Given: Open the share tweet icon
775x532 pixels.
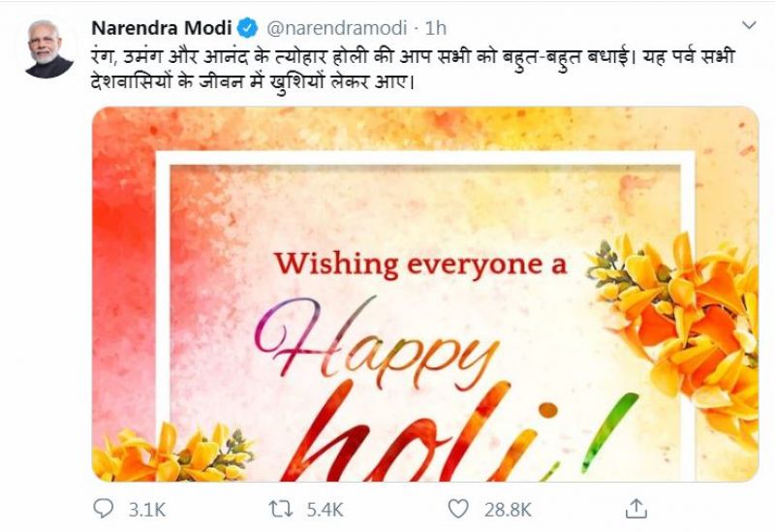Looking at the screenshot, I should (x=637, y=506).
